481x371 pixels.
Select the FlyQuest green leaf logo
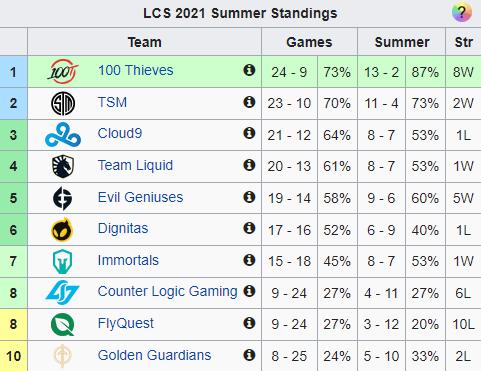click(x=63, y=324)
